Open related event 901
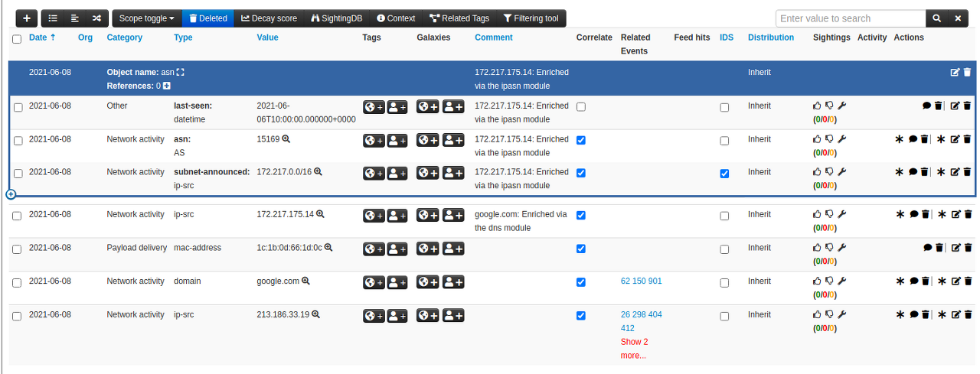The image size is (980, 374). pyautogui.click(x=655, y=281)
